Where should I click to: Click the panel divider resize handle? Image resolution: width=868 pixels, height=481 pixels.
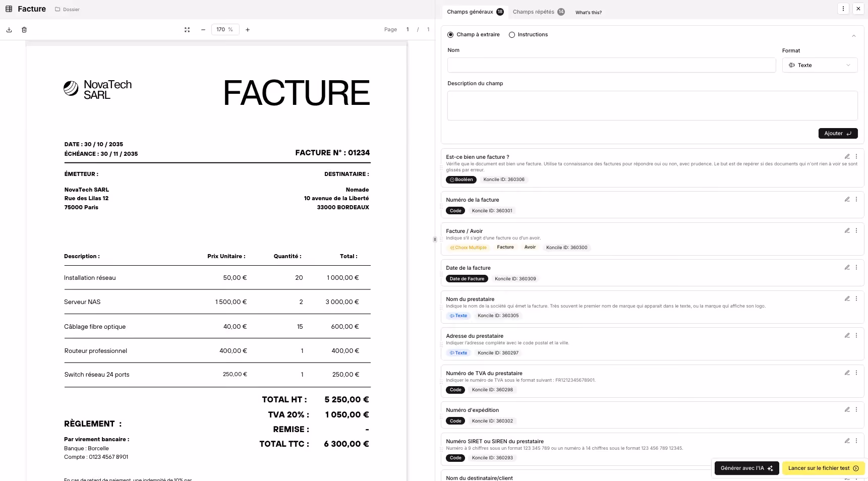click(x=435, y=239)
